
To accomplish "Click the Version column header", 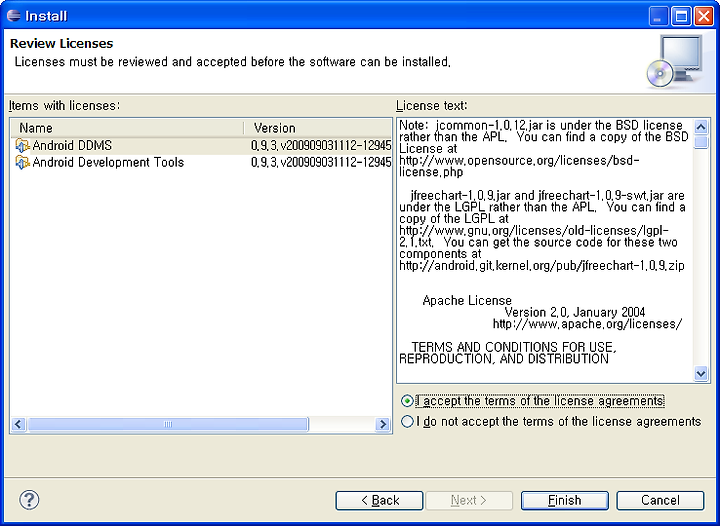I will tap(318, 128).
